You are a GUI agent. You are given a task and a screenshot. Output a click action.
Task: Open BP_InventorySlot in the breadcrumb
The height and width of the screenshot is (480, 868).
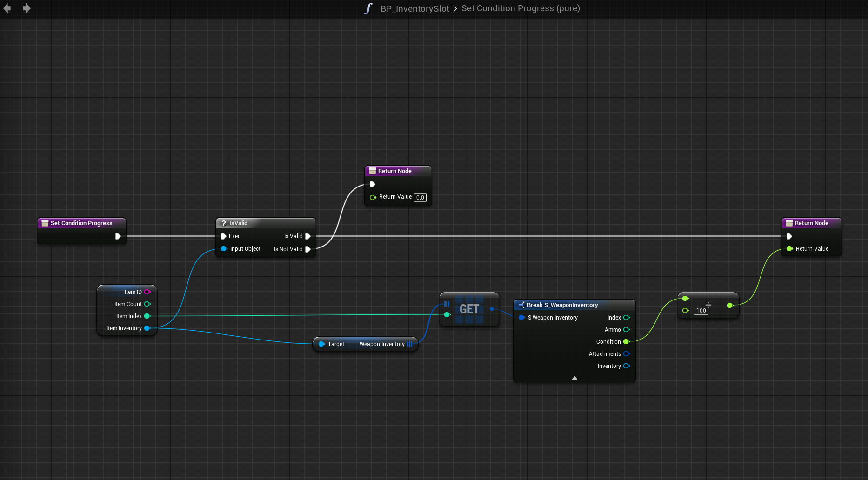tap(414, 9)
